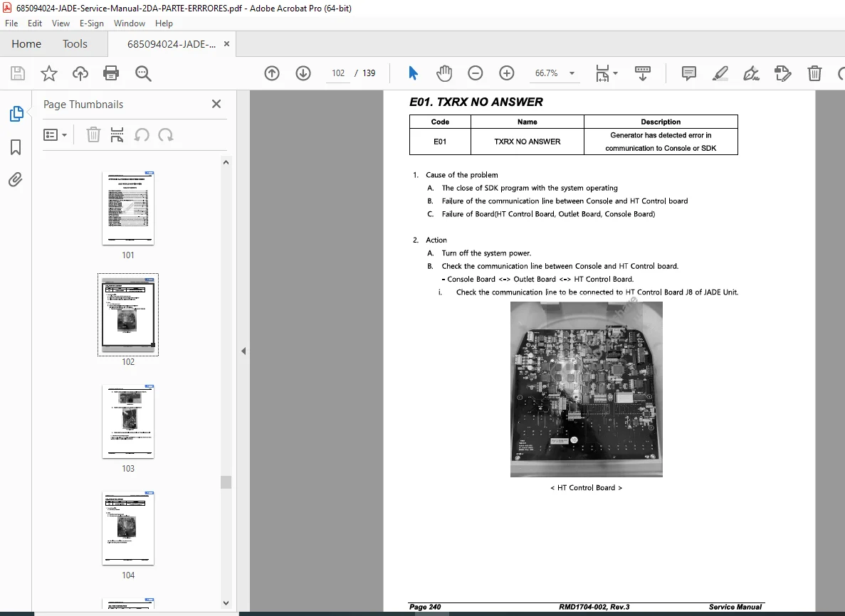Go to previous page arrow
The image size is (845, 616).
click(272, 73)
